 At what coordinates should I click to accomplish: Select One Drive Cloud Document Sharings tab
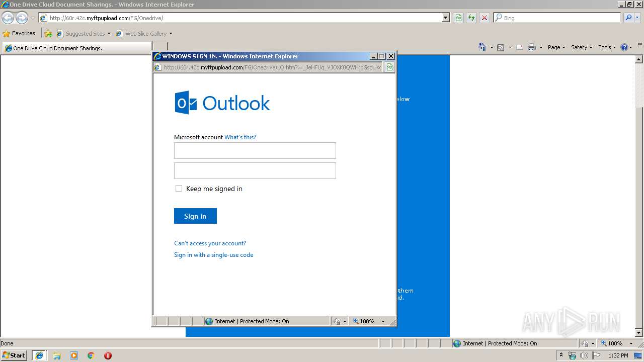tap(76, 48)
